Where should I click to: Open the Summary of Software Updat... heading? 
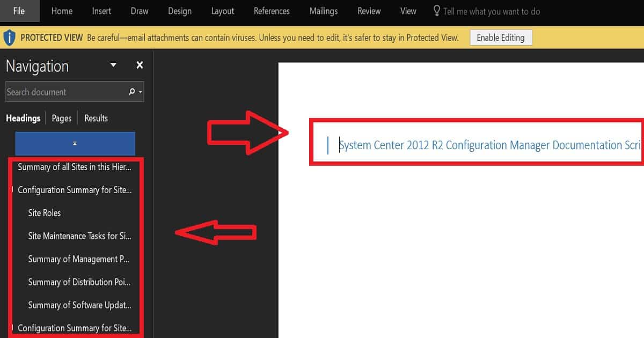(79, 305)
